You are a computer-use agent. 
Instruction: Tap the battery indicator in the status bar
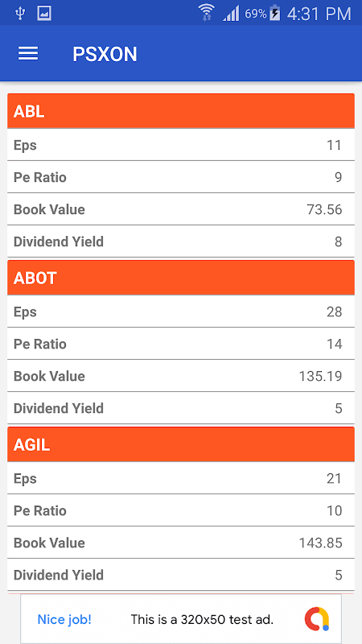(x=275, y=13)
